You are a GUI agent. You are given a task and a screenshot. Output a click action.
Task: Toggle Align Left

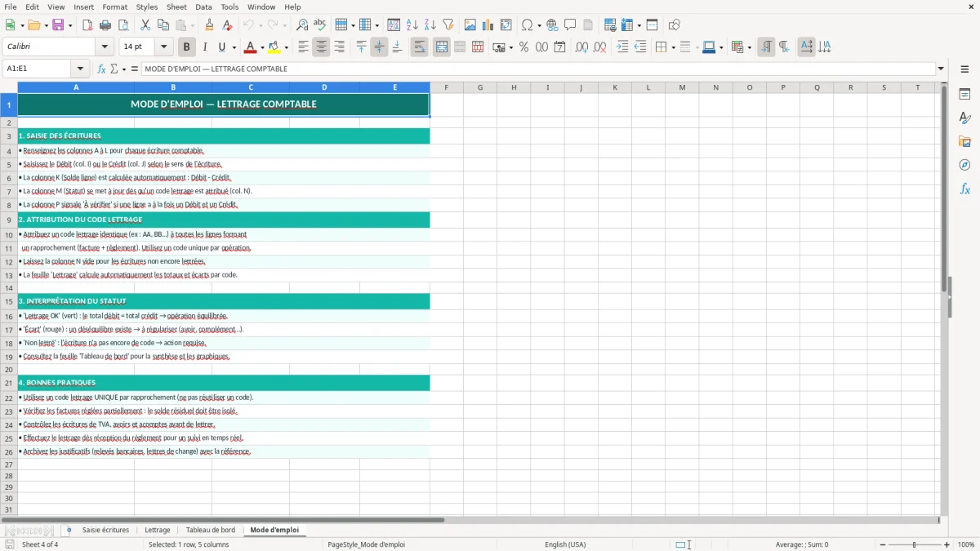(x=303, y=47)
